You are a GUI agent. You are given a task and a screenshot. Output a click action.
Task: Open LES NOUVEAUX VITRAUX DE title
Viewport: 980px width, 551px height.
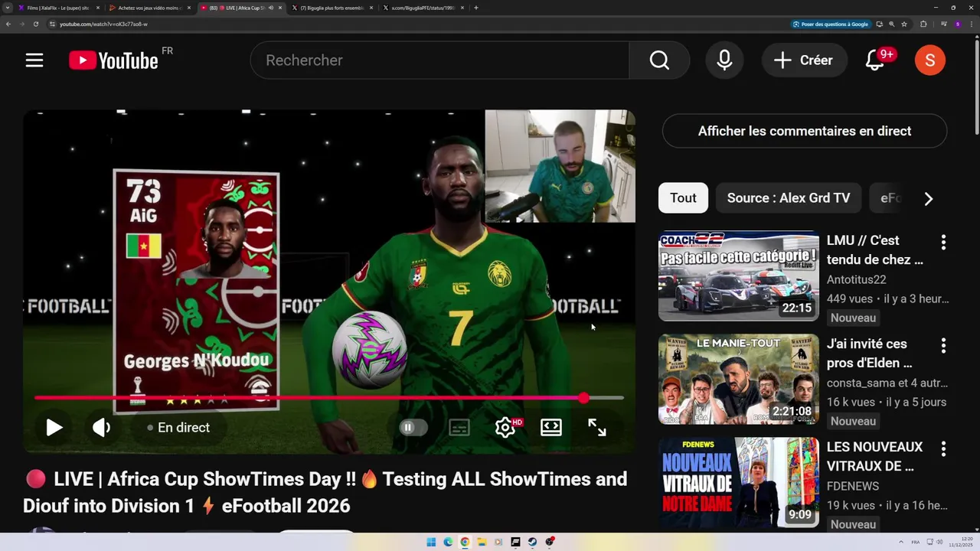pyautogui.click(x=875, y=457)
